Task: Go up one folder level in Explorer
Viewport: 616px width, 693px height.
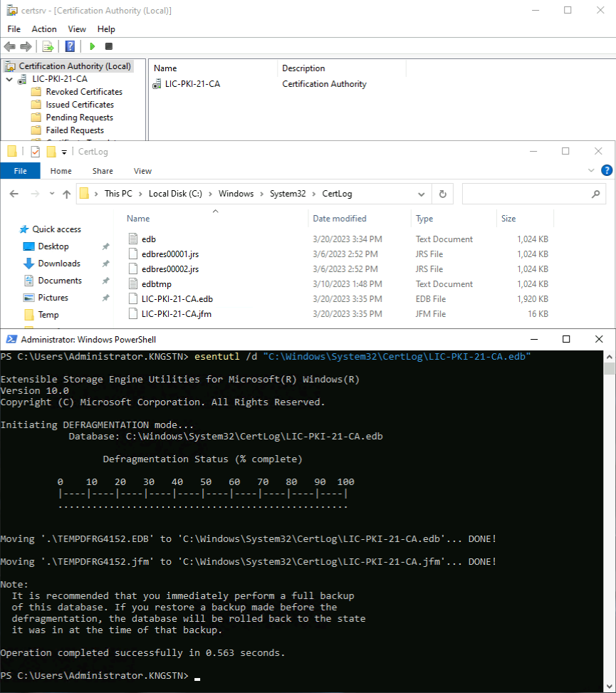Action: tap(67, 194)
